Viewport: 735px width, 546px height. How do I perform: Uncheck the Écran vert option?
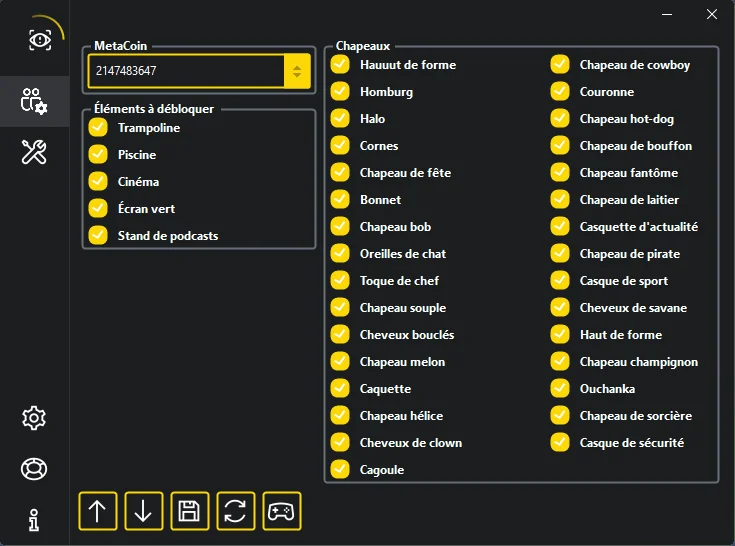[x=98, y=208]
